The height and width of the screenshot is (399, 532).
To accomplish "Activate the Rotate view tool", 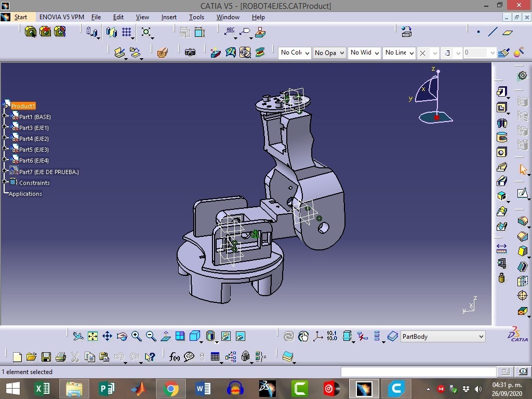I will tap(122, 337).
